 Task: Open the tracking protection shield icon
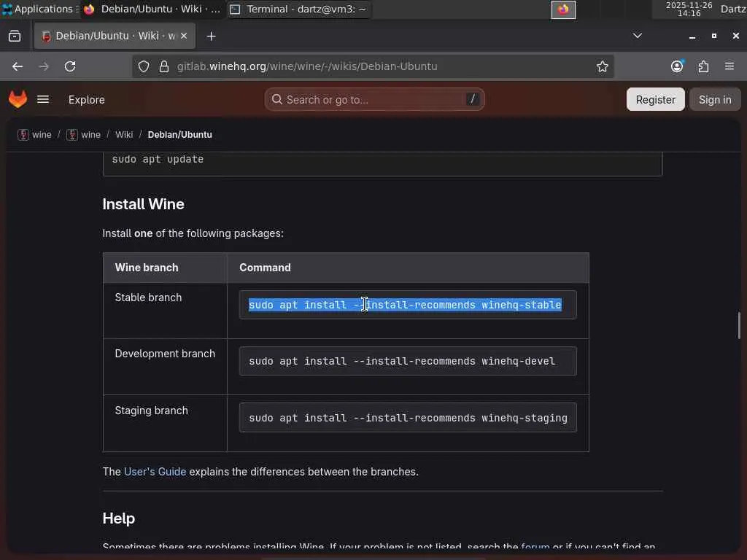[144, 66]
